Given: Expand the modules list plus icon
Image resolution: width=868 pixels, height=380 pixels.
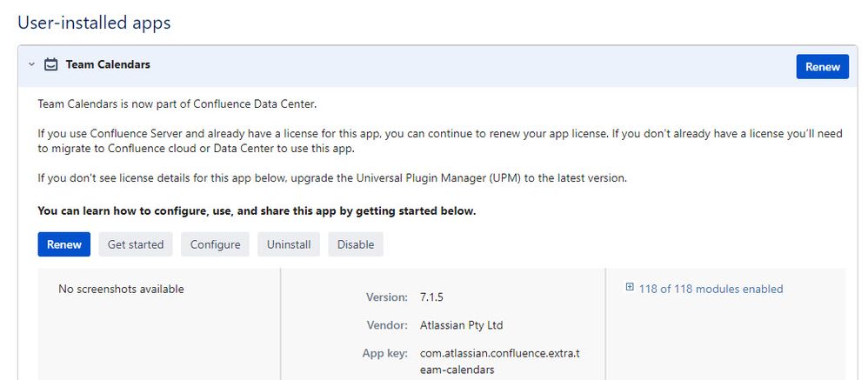Looking at the screenshot, I should [630, 287].
